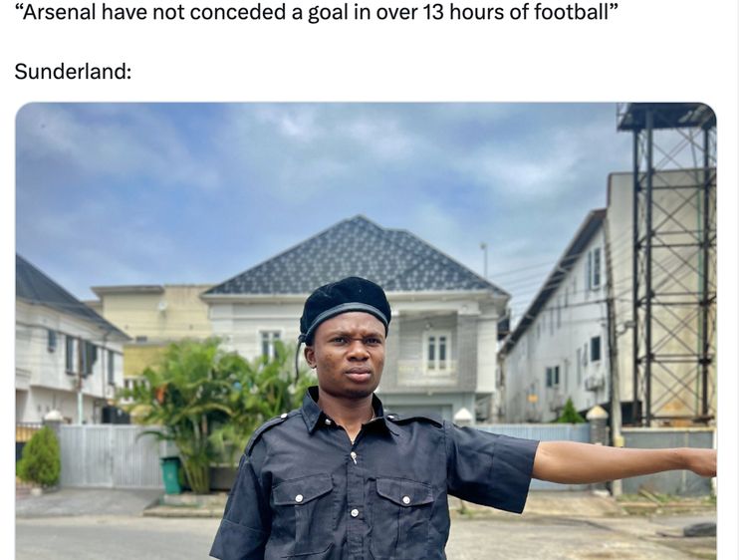
Task: Click the "Sunderland:" text line
Action: pos(73,72)
